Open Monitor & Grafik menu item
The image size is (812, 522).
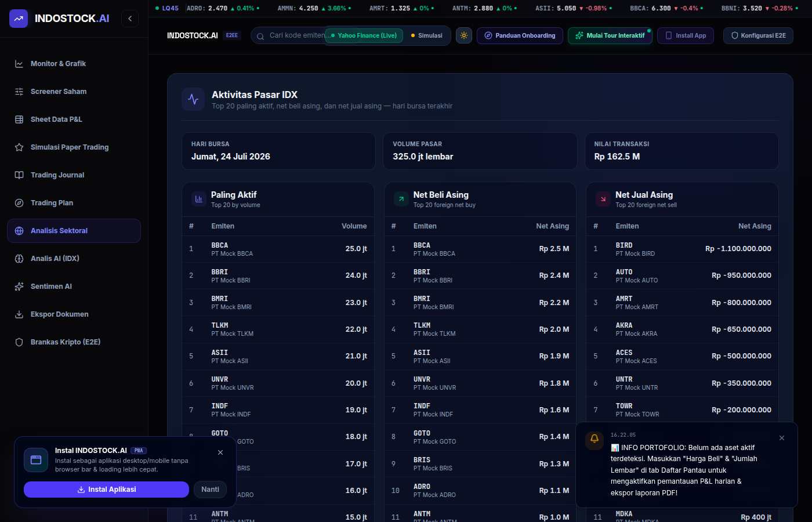click(74, 64)
